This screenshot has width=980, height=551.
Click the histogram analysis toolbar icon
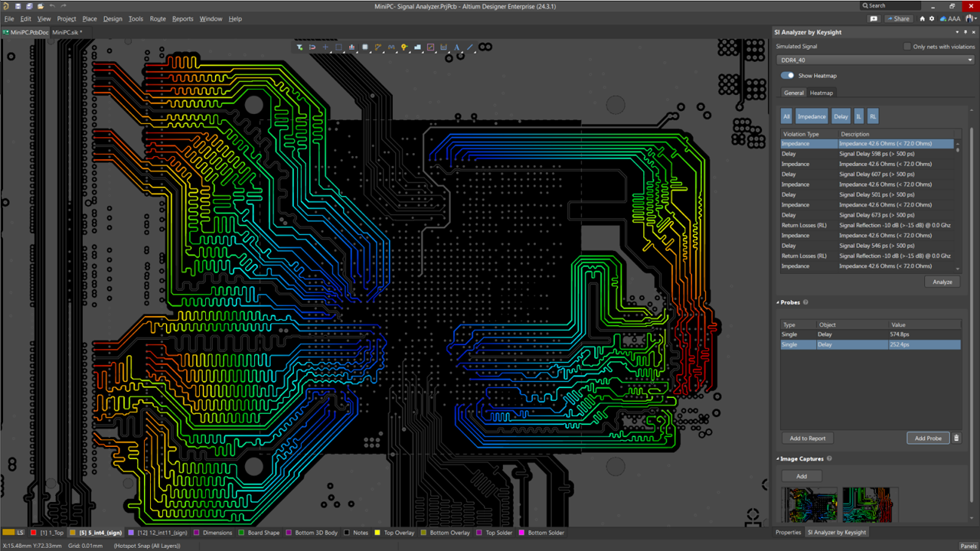pos(351,47)
